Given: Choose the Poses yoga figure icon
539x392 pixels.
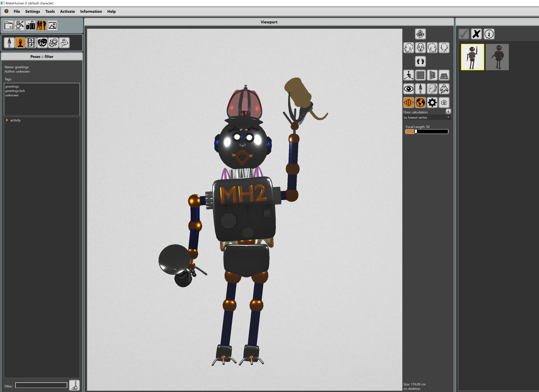Looking at the screenshot, I should [x=20, y=43].
